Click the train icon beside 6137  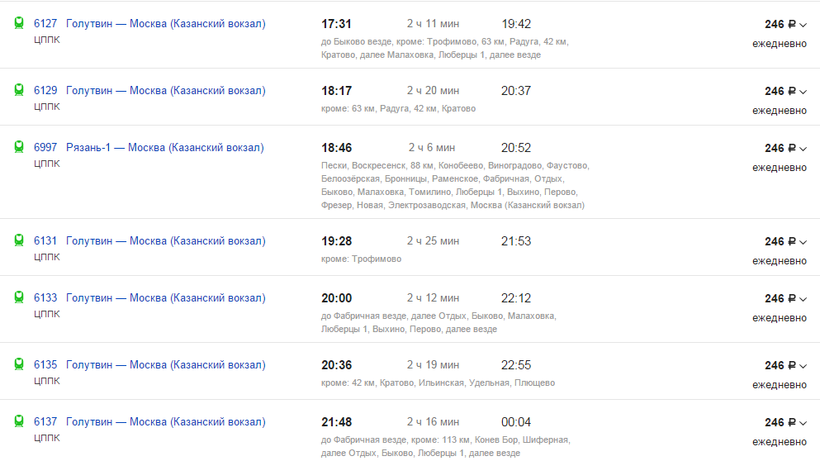[19, 422]
